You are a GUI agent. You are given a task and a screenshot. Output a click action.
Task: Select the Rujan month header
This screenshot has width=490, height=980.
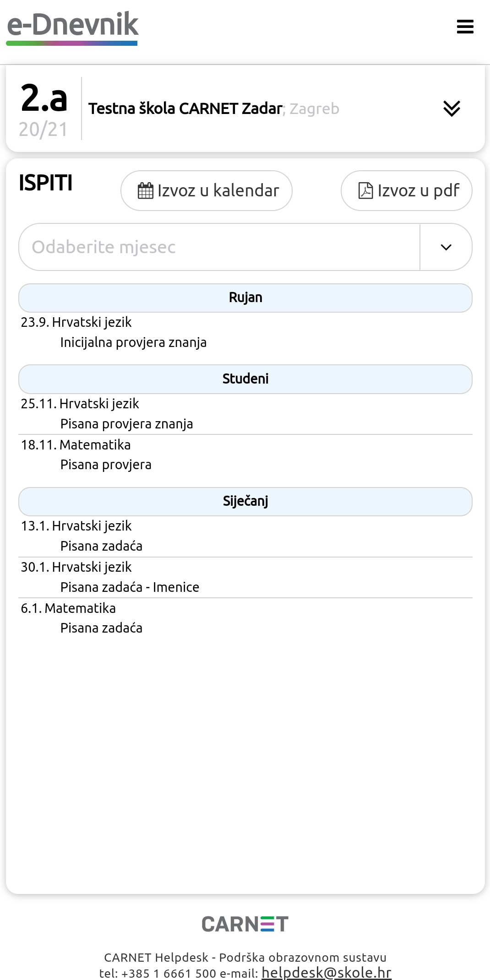(x=245, y=298)
